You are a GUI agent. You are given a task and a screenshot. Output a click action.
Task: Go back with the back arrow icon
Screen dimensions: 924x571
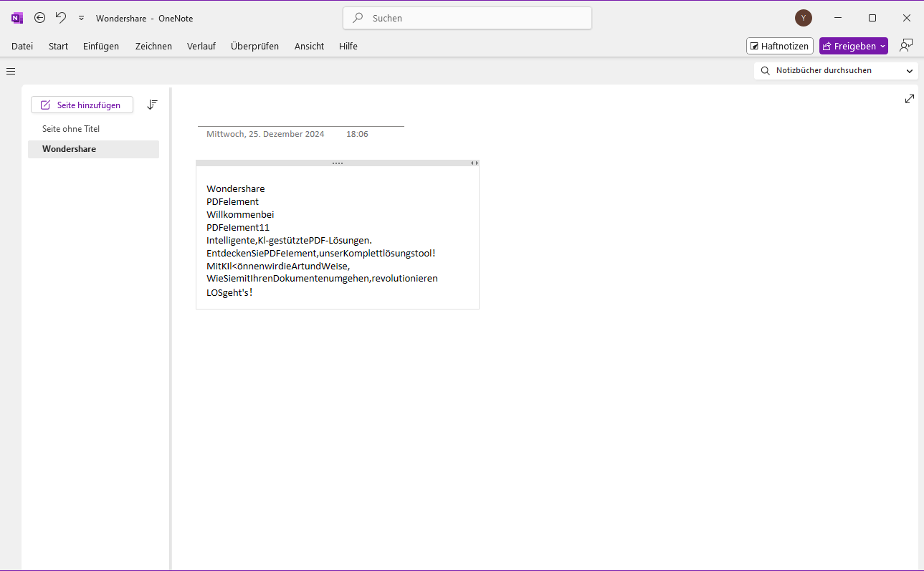(x=40, y=18)
